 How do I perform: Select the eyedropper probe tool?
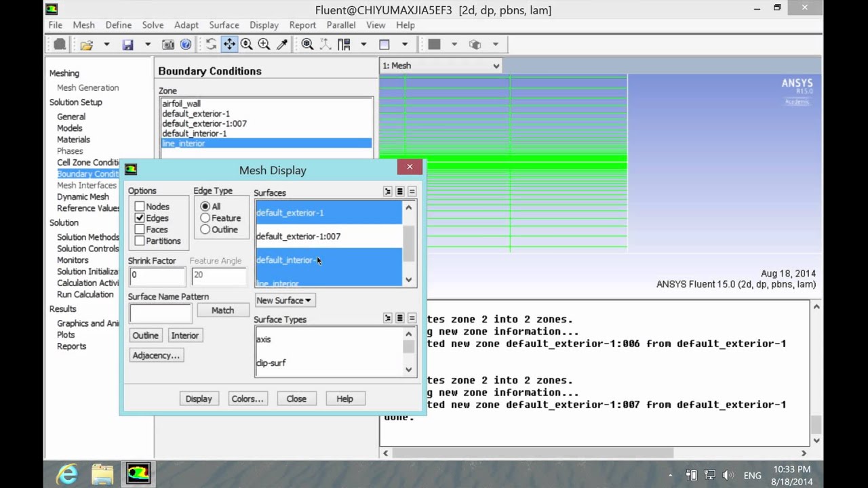pos(282,45)
